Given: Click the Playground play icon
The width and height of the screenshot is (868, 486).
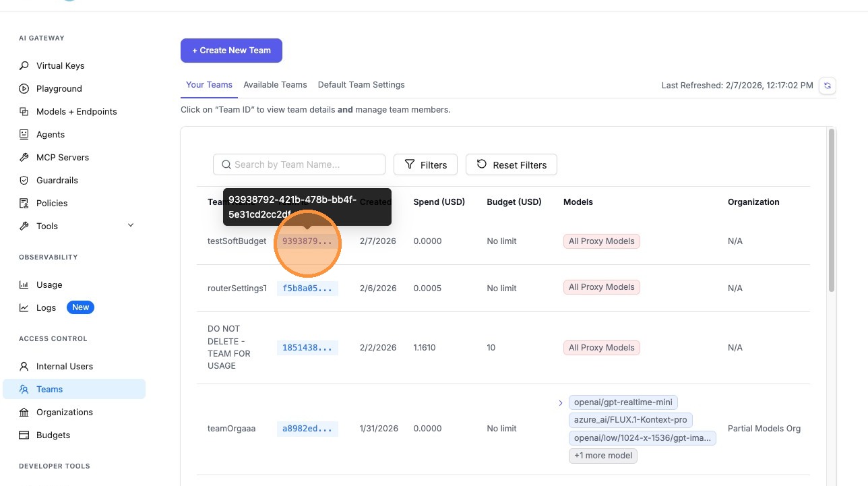Looking at the screenshot, I should [24, 89].
